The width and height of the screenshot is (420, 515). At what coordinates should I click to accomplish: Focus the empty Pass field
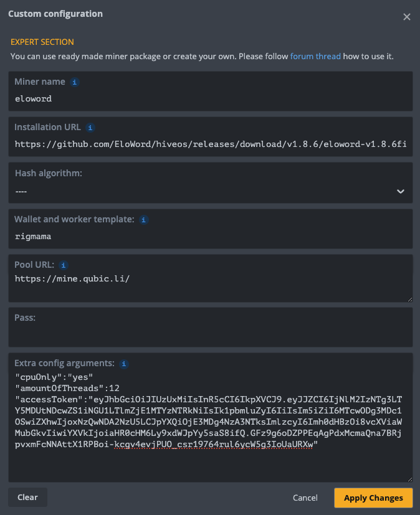(210, 335)
